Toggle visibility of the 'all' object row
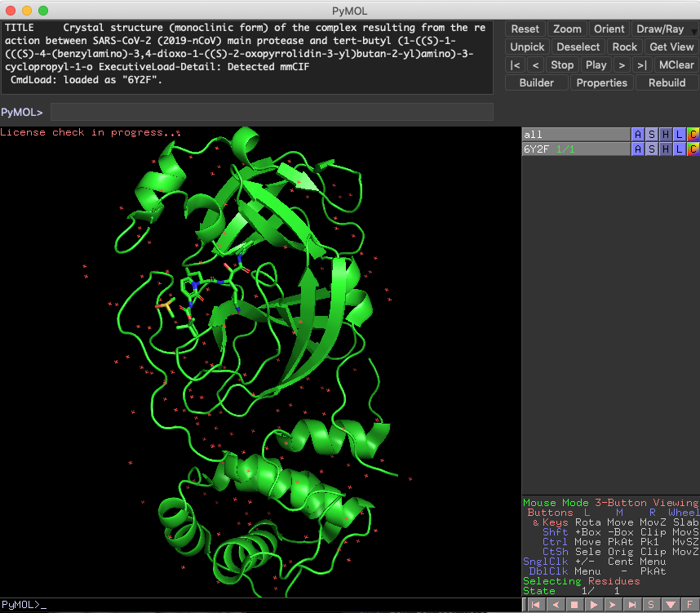The height and width of the screenshot is (613, 700). click(576, 135)
